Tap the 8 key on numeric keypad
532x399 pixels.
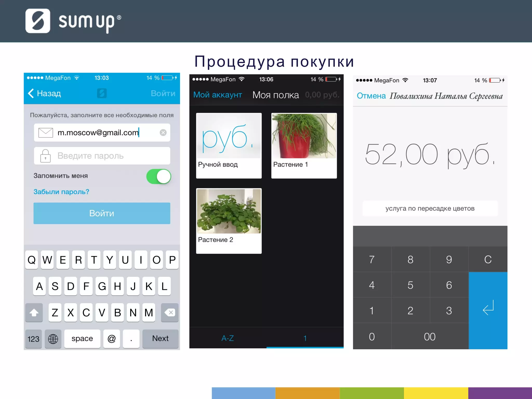pyautogui.click(x=410, y=259)
